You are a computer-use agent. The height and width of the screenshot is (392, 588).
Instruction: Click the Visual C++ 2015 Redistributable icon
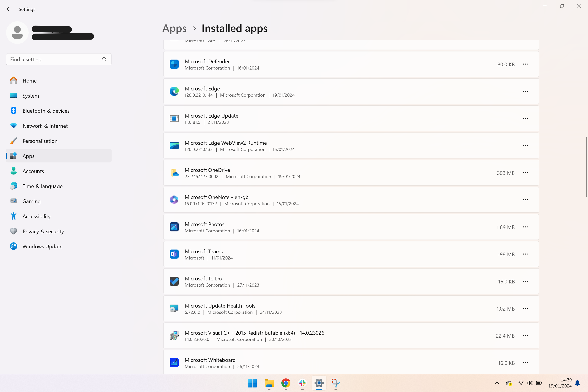click(x=174, y=335)
